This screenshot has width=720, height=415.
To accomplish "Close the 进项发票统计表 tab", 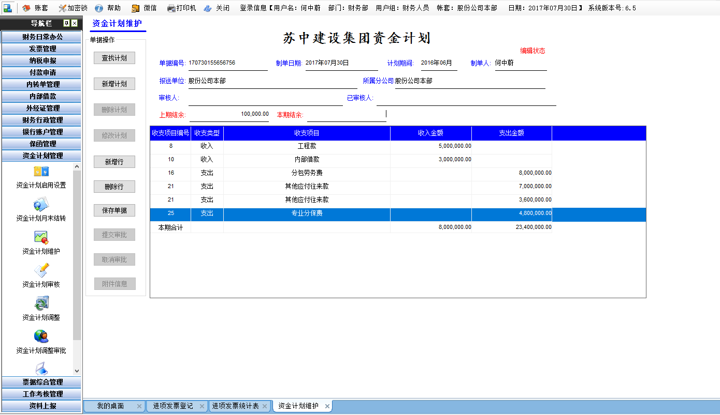I will (x=264, y=406).
